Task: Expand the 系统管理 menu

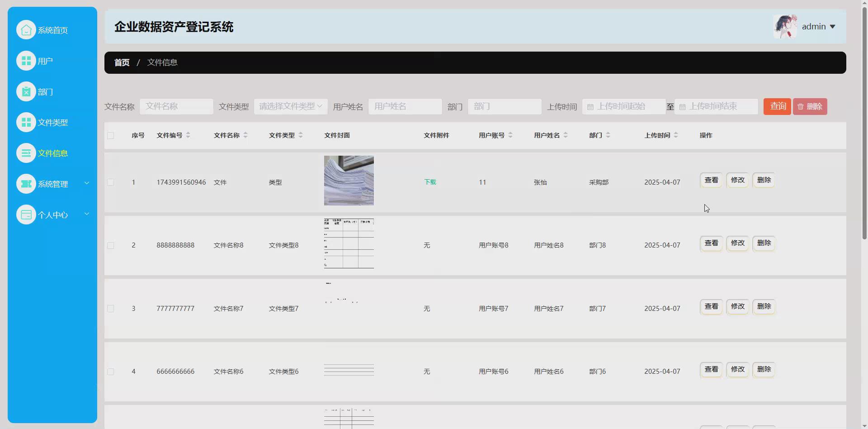Action: [x=52, y=184]
